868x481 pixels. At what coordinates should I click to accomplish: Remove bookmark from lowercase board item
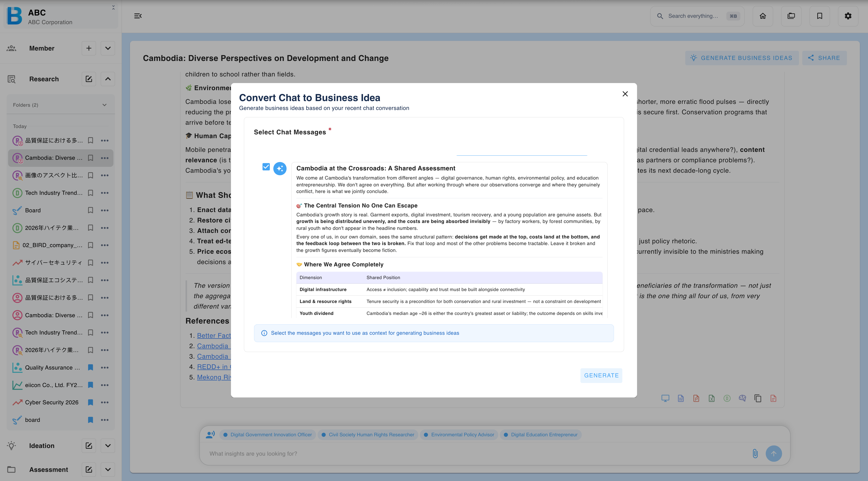90,420
